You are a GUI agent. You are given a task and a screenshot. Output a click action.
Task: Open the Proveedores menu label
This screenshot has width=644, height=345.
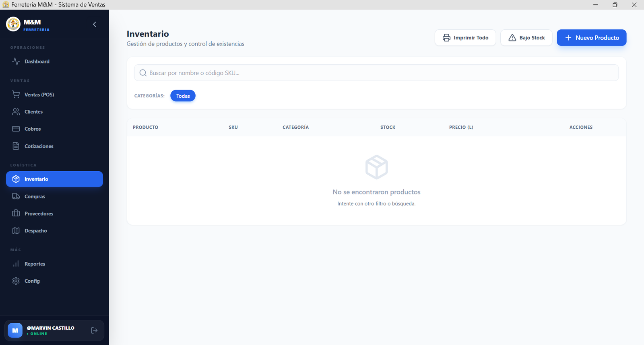39,214
